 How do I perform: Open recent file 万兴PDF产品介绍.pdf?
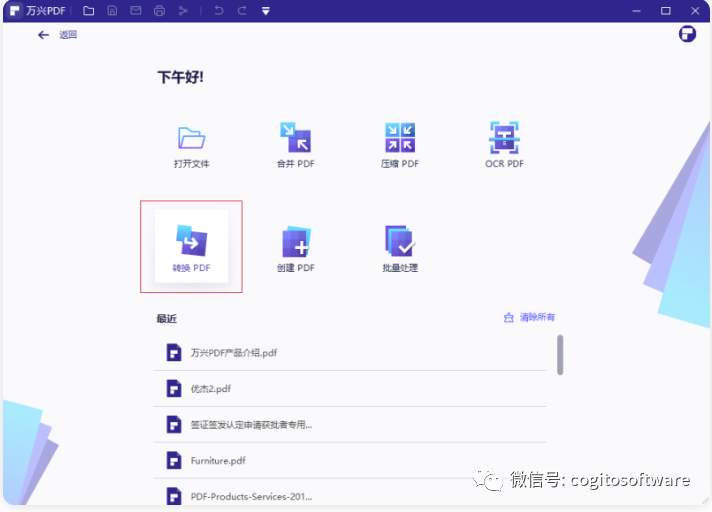[x=350, y=353]
